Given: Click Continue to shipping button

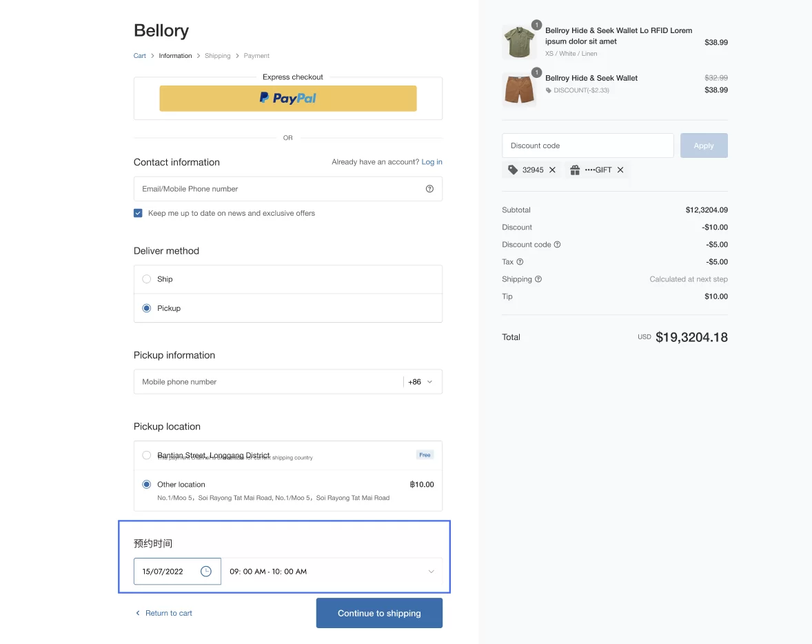Looking at the screenshot, I should coord(379,613).
